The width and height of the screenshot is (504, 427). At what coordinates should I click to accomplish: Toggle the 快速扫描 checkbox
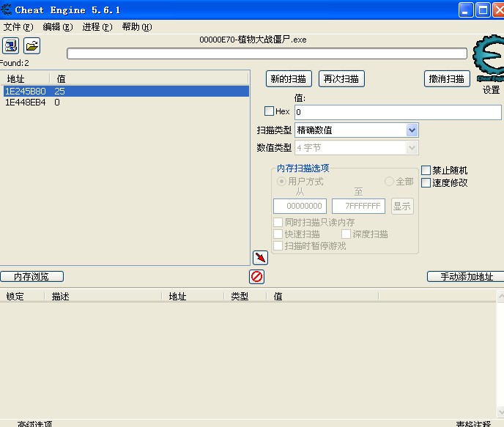tap(278, 234)
